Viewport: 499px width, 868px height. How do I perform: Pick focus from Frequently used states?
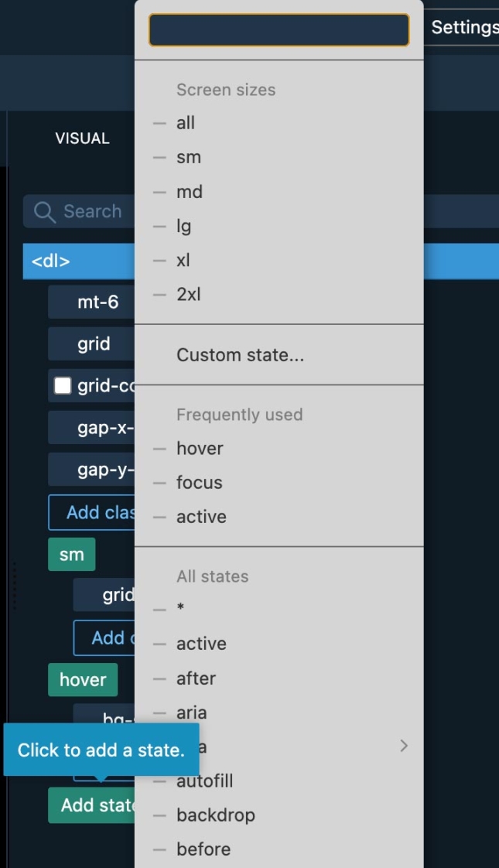pyautogui.click(x=199, y=483)
